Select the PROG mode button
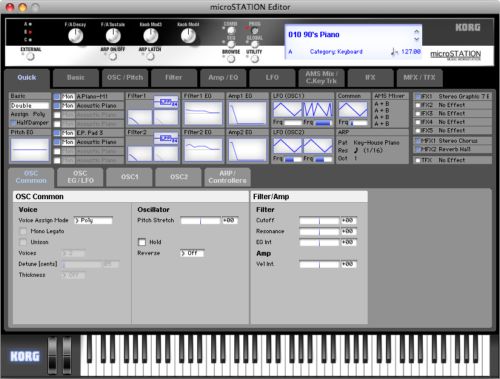The image size is (500, 379). (255, 31)
